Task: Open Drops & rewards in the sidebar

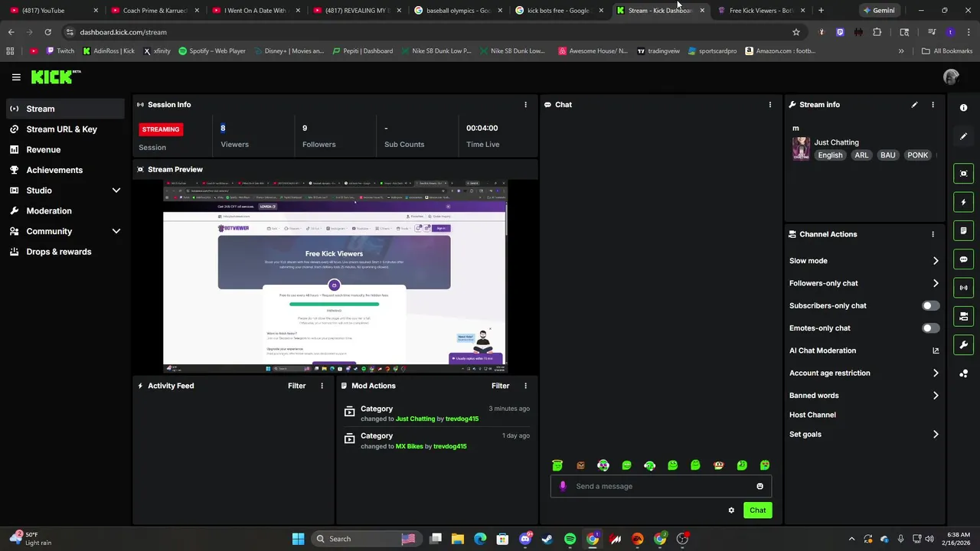Action: 65,252
